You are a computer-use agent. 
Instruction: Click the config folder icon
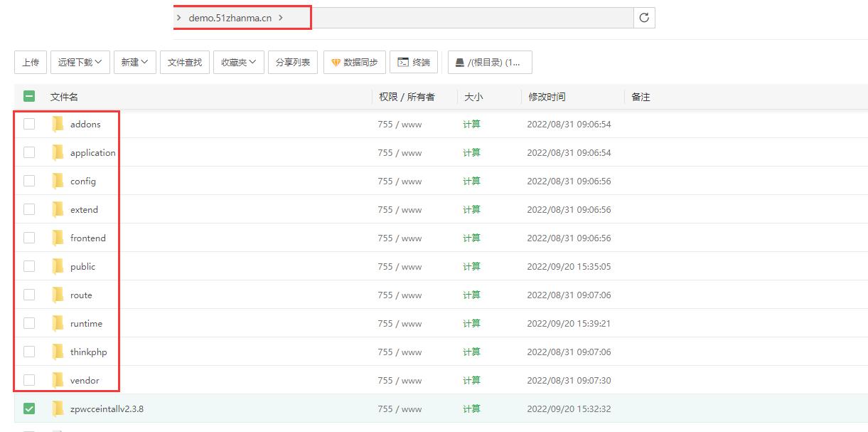pos(58,181)
